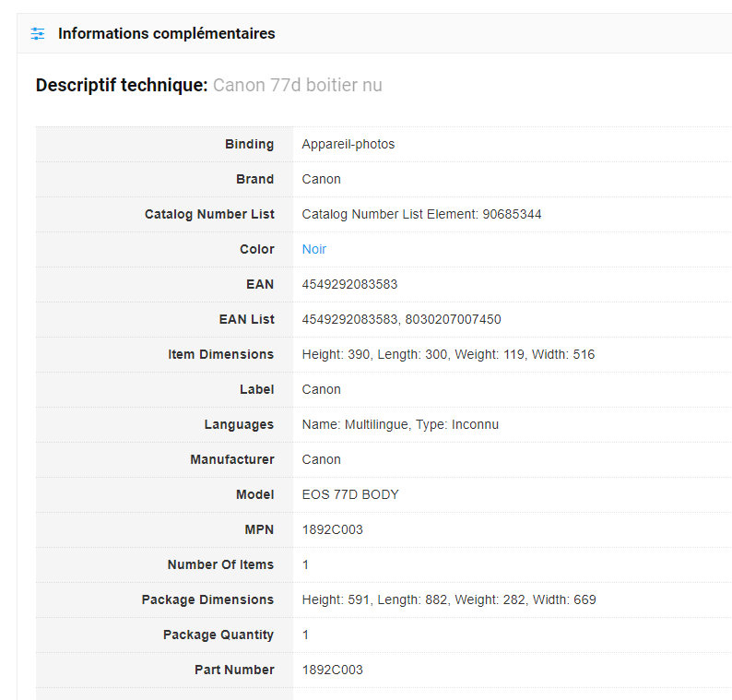Click the EAN value 4549292083583
The image size is (732, 700).
[x=349, y=284]
